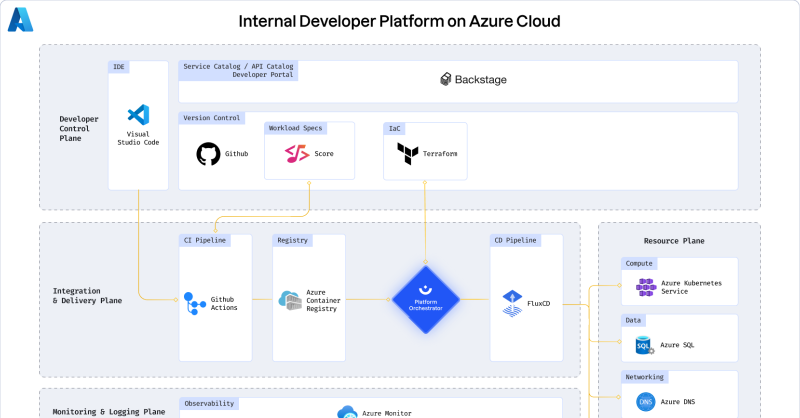Screen dimensions: 800x418
Task: Click the title Internal Developer Platform on Azure Cloud
Action: [x=399, y=21]
